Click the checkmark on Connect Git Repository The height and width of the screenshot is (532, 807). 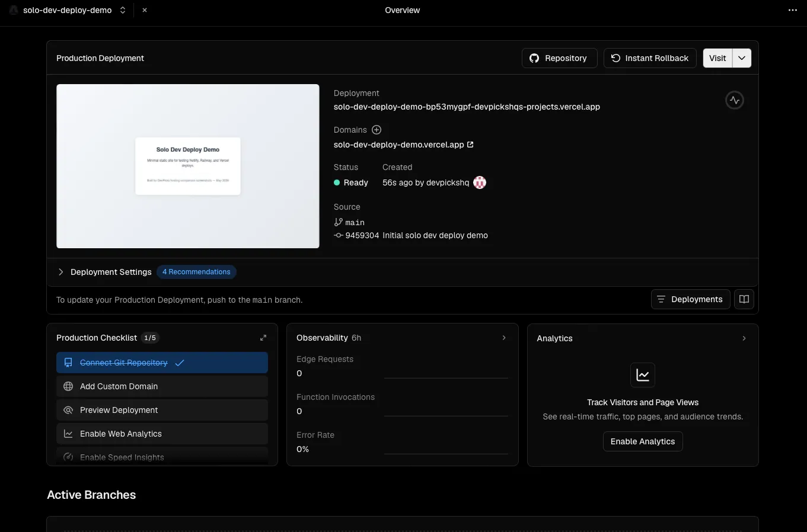180,363
